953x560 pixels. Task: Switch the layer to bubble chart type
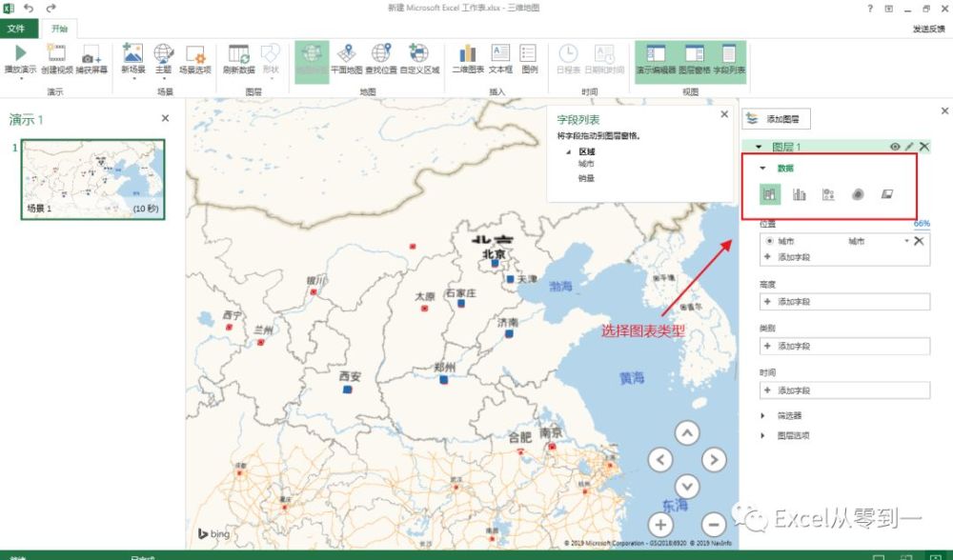829,193
